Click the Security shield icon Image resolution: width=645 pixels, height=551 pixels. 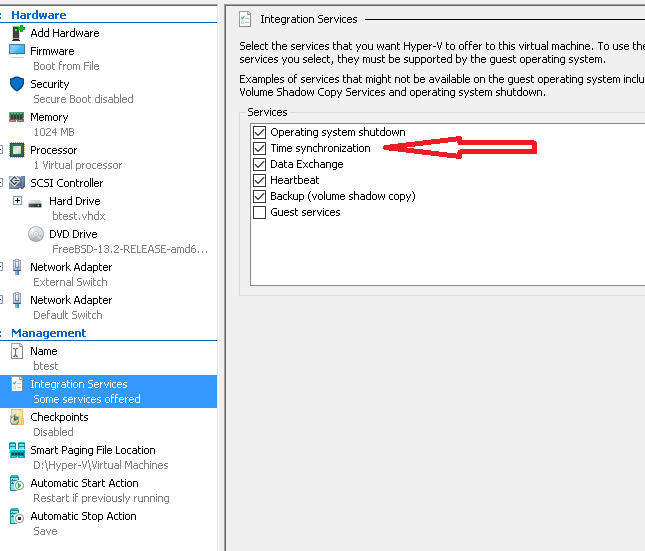pos(16,84)
